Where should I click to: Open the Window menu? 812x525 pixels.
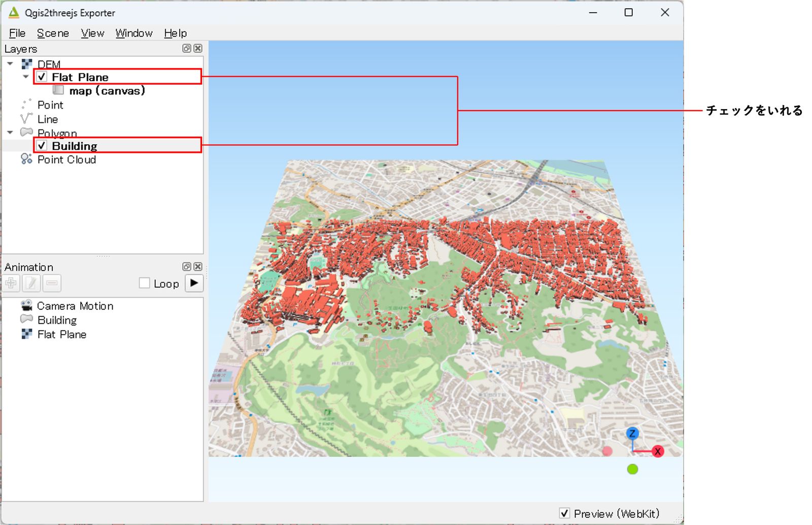[134, 33]
